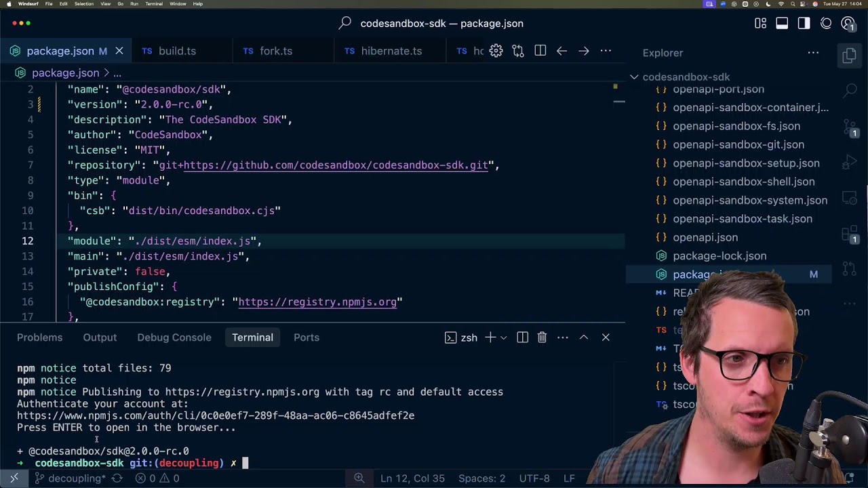Switch to the fork.ts tab
Image resolution: width=868 pixels, height=488 pixels.
coord(276,51)
